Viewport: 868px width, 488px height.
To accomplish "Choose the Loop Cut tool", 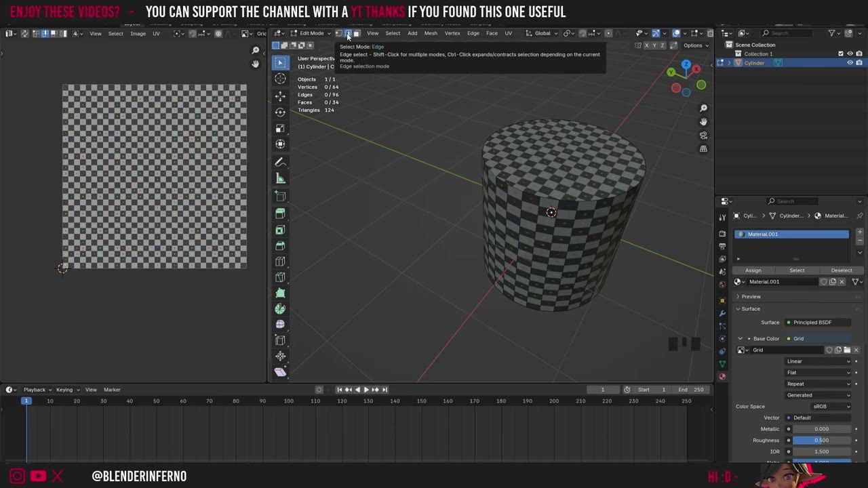I will 280,262.
